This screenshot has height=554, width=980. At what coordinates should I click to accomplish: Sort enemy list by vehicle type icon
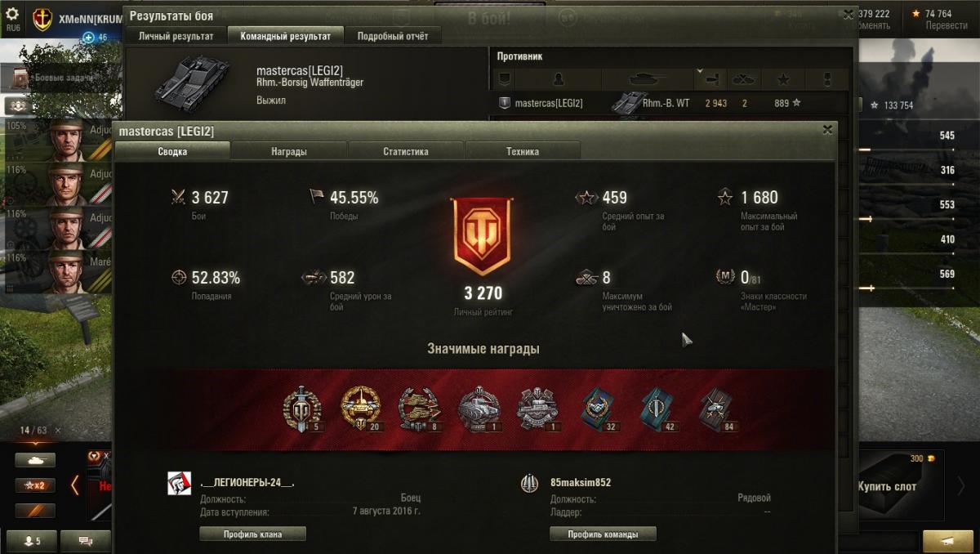pyautogui.click(x=648, y=79)
